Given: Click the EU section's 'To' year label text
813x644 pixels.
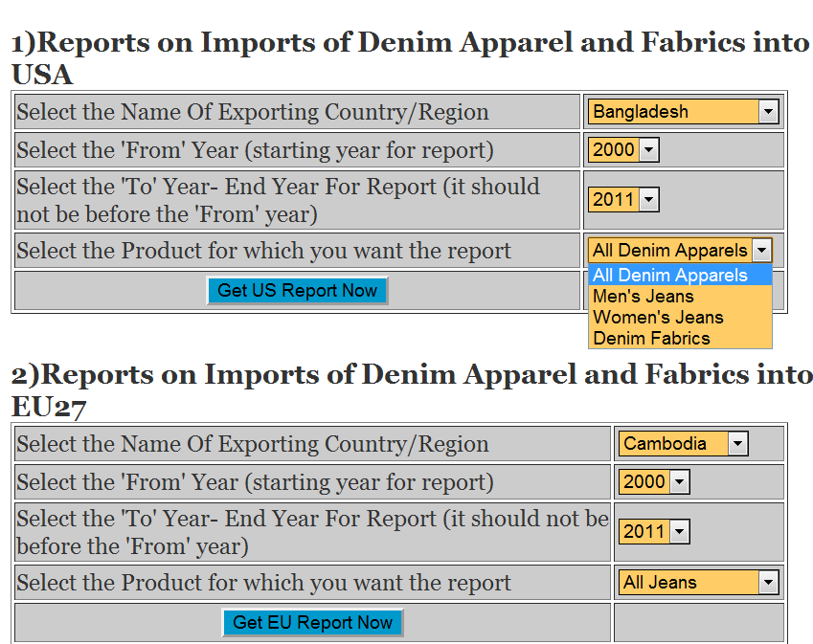Looking at the screenshot, I should (312, 532).
